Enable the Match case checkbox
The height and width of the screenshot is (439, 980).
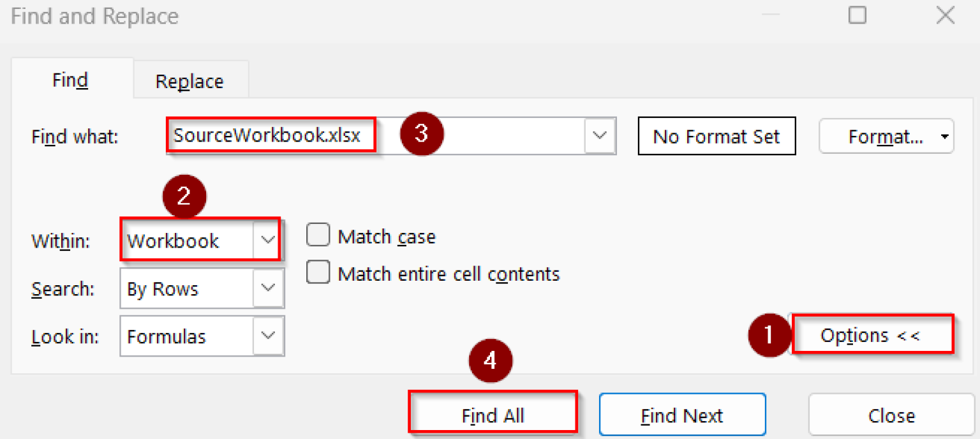pos(318,235)
